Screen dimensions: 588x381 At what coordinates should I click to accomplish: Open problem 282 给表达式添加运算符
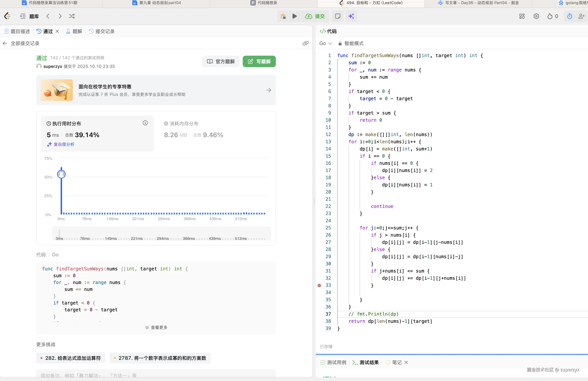click(71, 358)
